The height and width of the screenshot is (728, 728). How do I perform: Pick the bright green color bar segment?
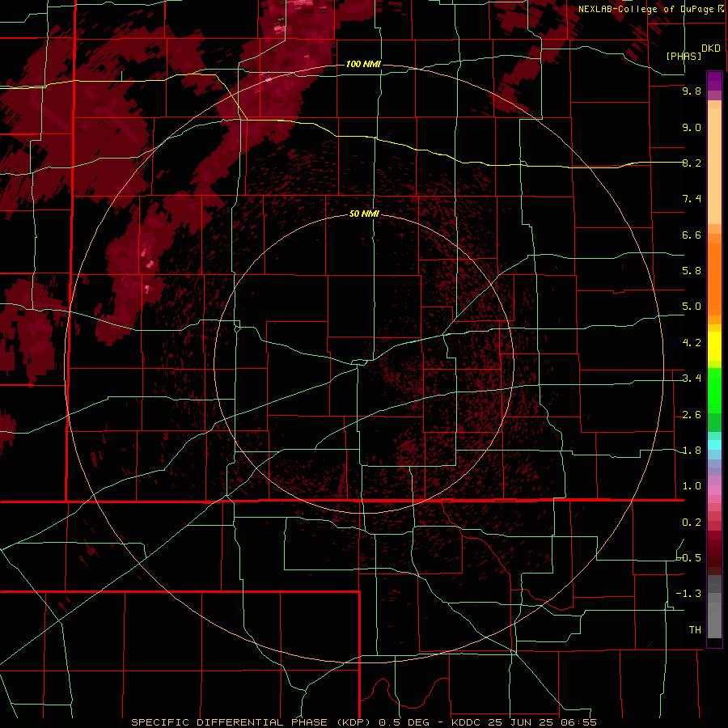[x=714, y=390]
